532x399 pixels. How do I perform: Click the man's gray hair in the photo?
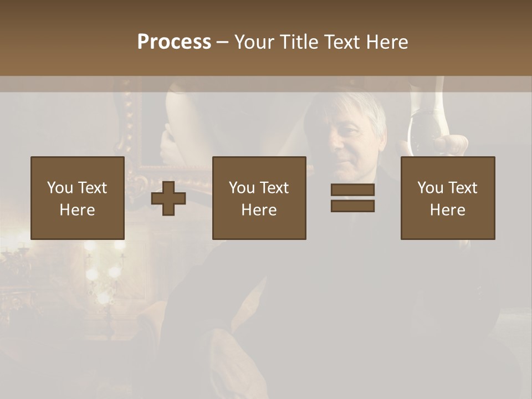355,105
